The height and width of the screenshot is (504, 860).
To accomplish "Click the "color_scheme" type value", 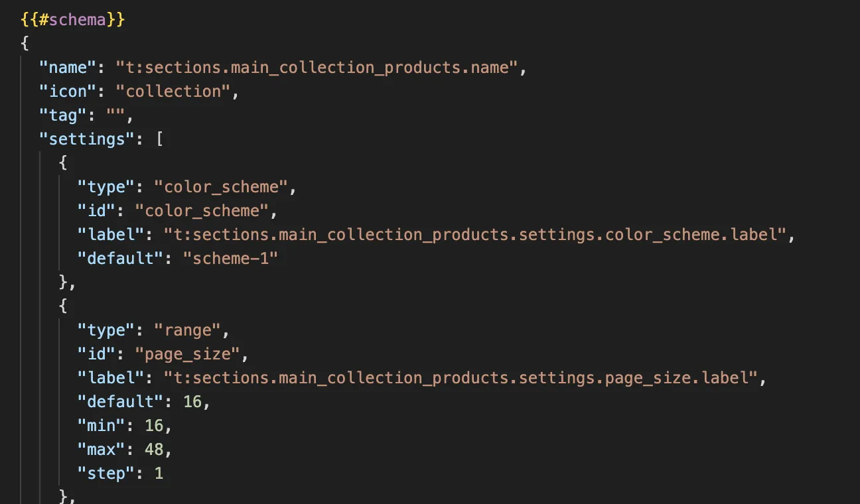I will [x=221, y=187].
